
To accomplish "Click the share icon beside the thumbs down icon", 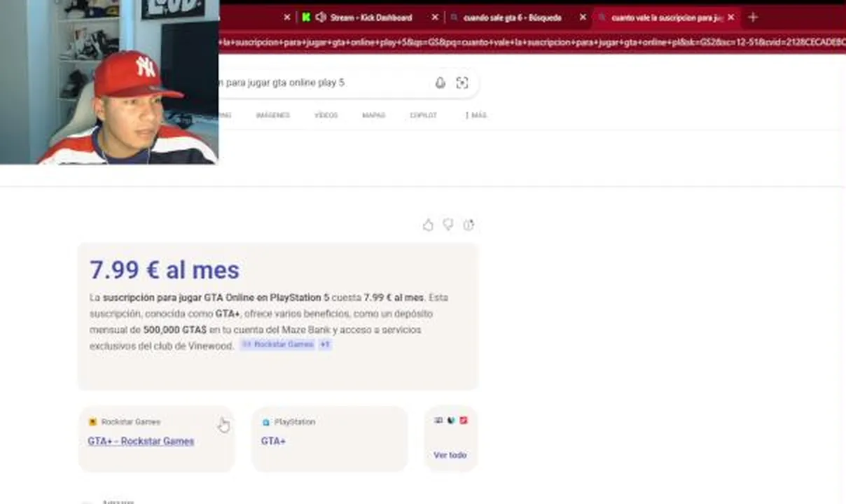I will point(469,225).
